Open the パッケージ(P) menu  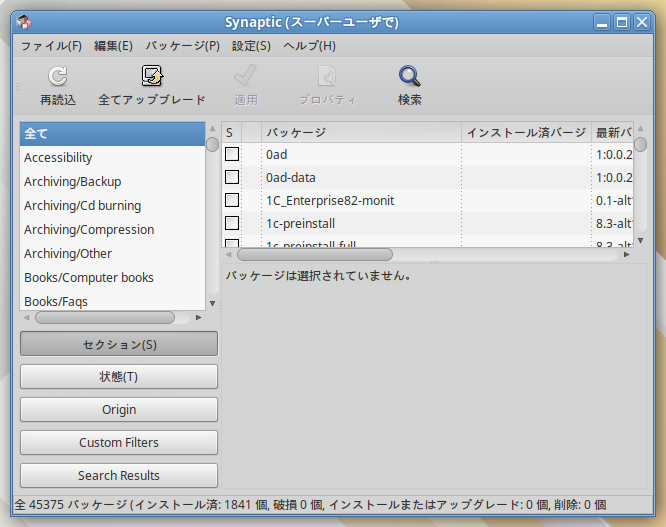pos(183,46)
